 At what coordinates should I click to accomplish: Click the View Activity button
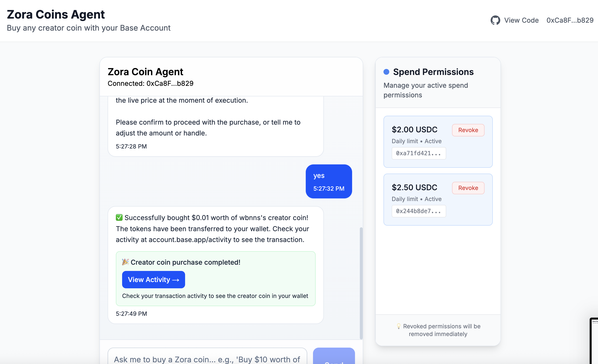pos(153,280)
